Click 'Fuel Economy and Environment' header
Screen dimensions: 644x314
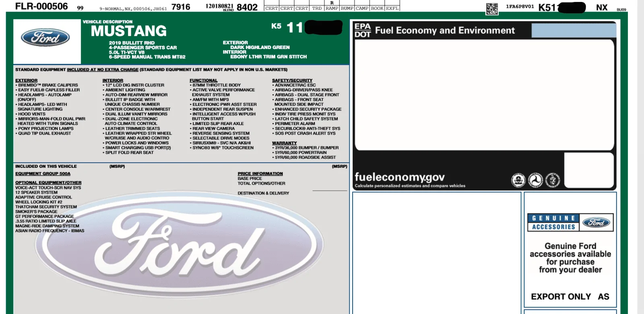(x=445, y=31)
